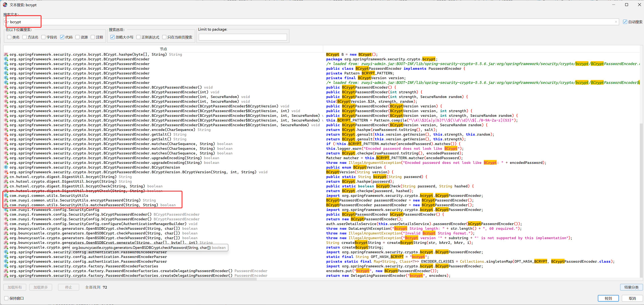Select method icon of SecurityUtils.matchesPassword row
The width and height of the screenshot is (644, 305).
(6, 205)
